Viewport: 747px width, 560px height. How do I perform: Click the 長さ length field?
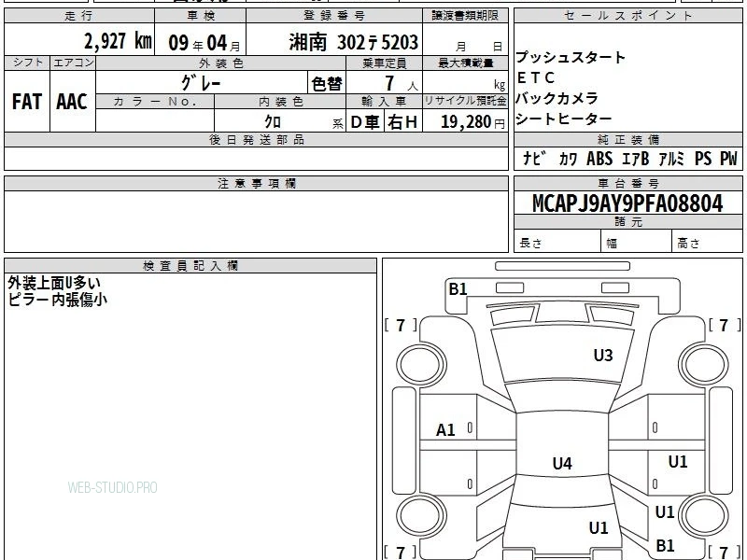[557, 243]
